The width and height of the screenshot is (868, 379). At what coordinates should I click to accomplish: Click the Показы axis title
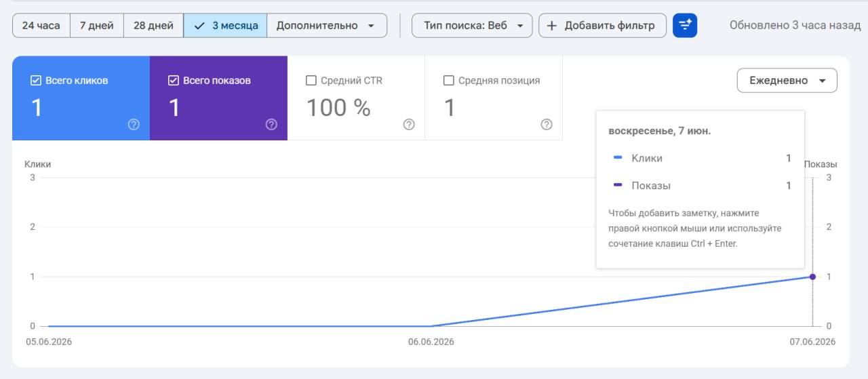pyautogui.click(x=821, y=164)
